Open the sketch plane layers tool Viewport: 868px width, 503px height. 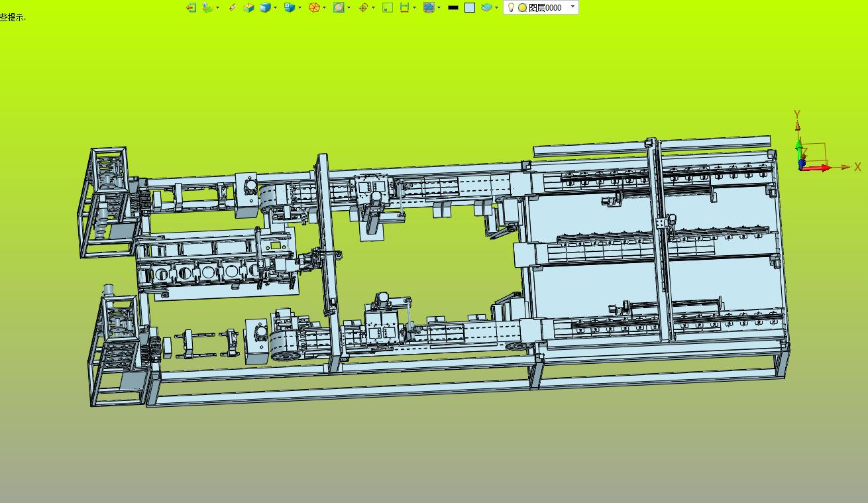tap(207, 7)
